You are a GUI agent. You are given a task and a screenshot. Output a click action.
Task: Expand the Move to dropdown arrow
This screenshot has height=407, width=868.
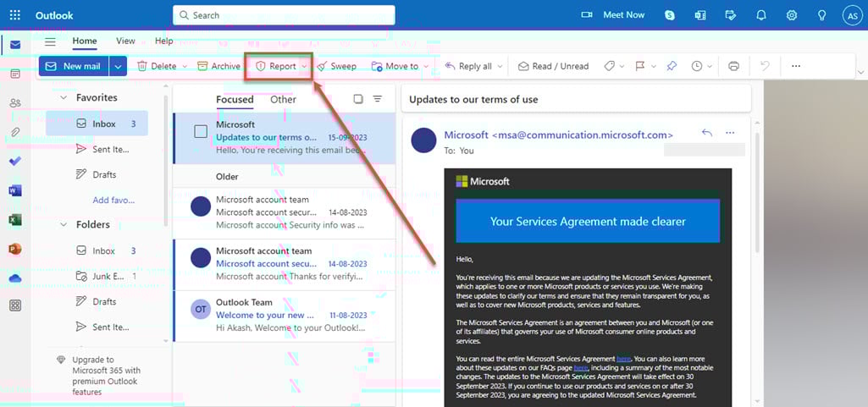click(426, 66)
